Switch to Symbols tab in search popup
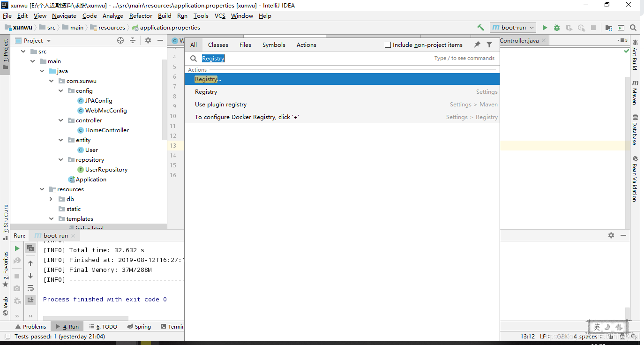This screenshot has width=644, height=345. tap(274, 45)
